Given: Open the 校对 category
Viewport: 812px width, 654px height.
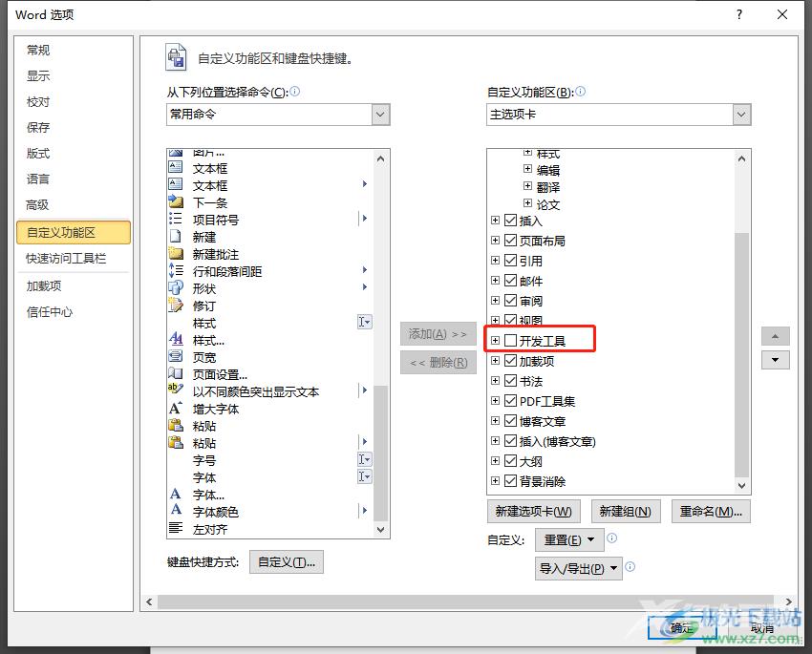Looking at the screenshot, I should click(38, 101).
